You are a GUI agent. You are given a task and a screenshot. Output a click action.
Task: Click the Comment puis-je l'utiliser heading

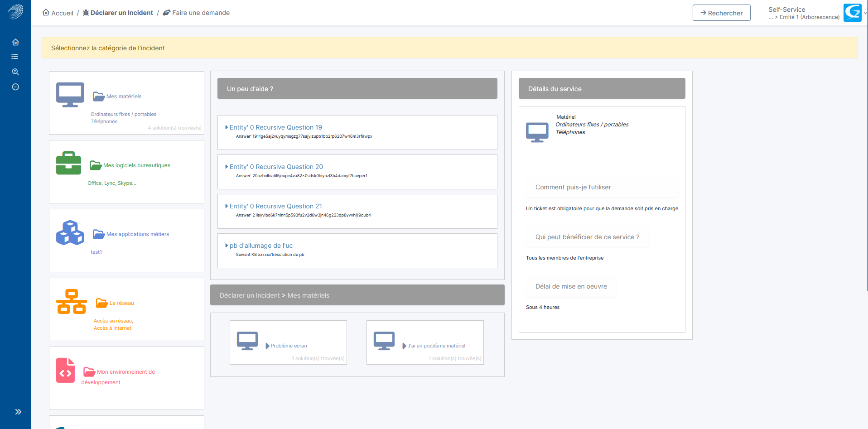[x=573, y=187]
